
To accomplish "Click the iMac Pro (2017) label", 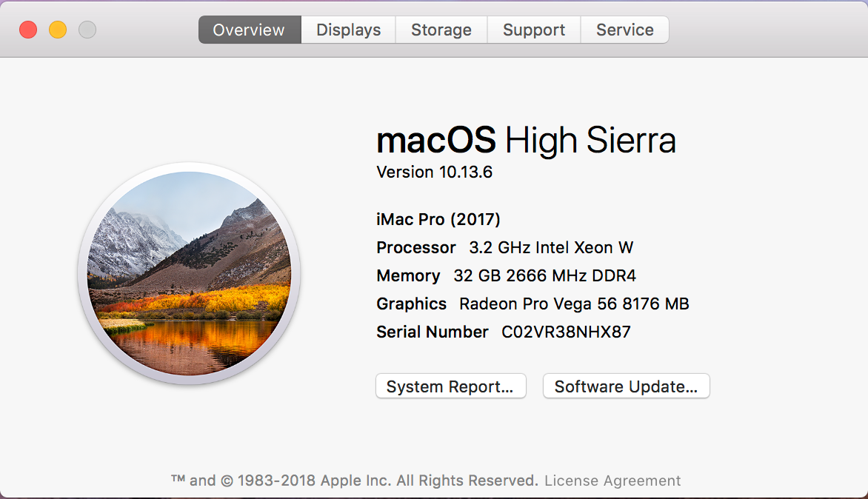I will [x=438, y=219].
